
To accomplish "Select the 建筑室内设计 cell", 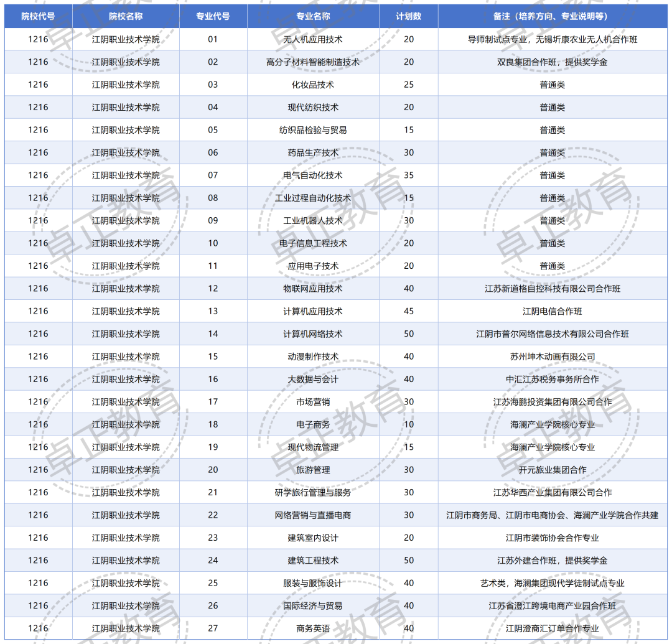I will (313, 538).
